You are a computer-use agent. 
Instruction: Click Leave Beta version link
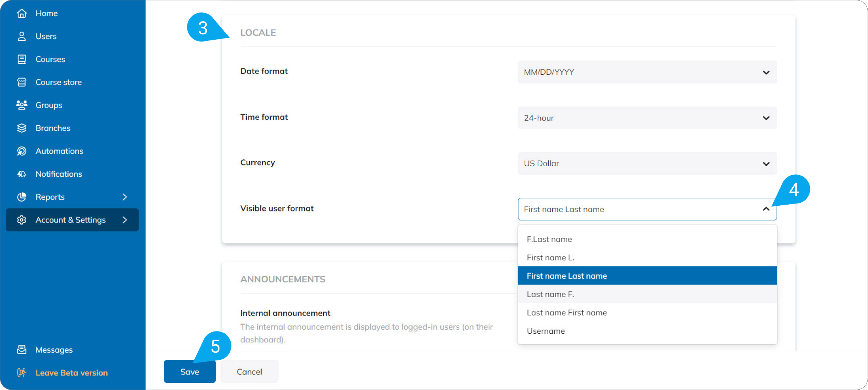click(x=71, y=372)
